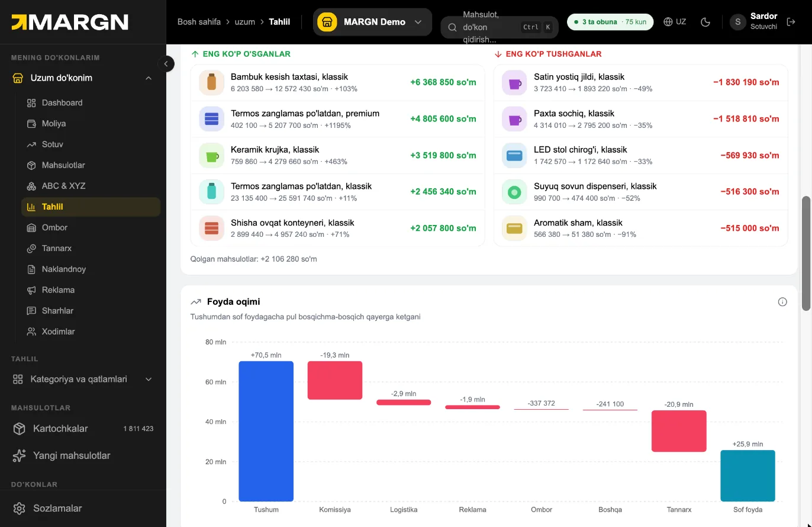This screenshot has height=527, width=812.
Task: Click the Sozlamalar gear icon
Action: tap(20, 509)
